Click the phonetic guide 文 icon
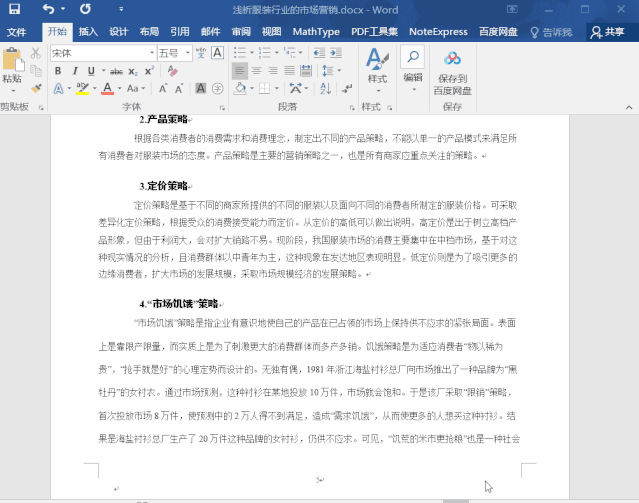The height and width of the screenshot is (503, 639). click(x=201, y=53)
